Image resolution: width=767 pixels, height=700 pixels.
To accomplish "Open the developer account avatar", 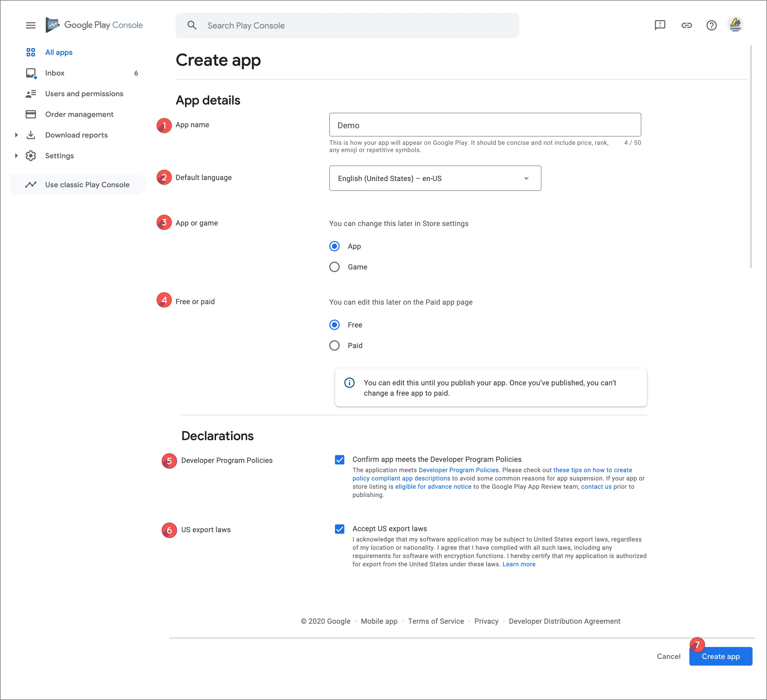I will click(735, 25).
